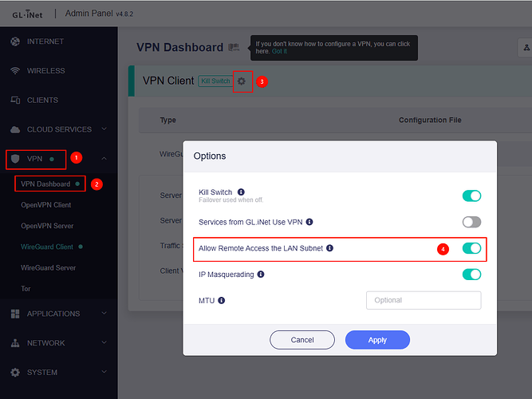This screenshot has height=399, width=532.
Task: Expand the Network sidebar section
Action: [59, 343]
